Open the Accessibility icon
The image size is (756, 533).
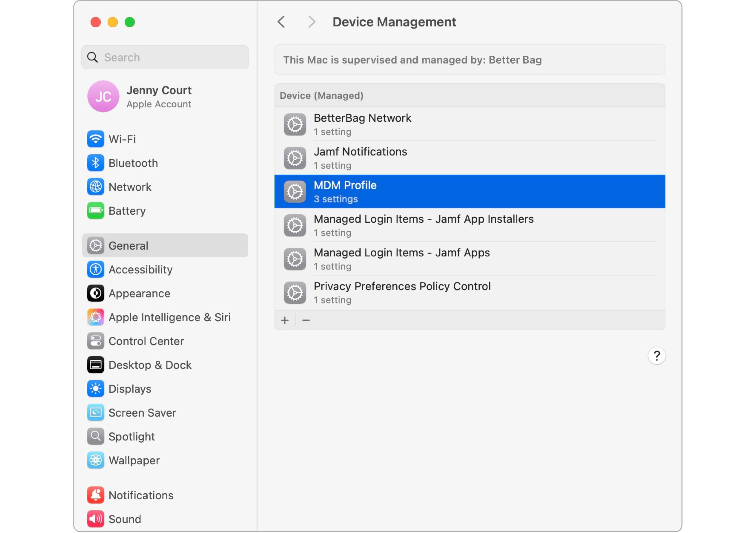tap(95, 270)
